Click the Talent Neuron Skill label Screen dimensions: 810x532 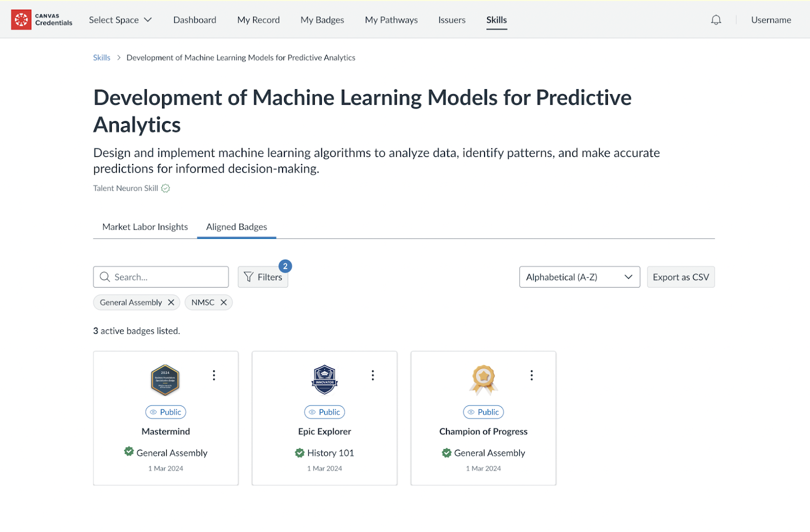[126, 188]
